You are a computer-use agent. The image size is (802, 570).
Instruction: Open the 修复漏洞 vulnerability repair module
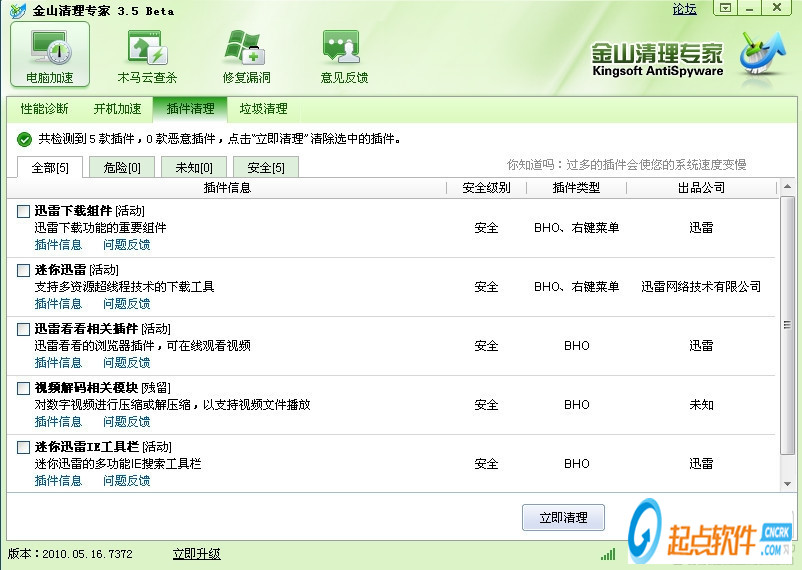(x=246, y=56)
